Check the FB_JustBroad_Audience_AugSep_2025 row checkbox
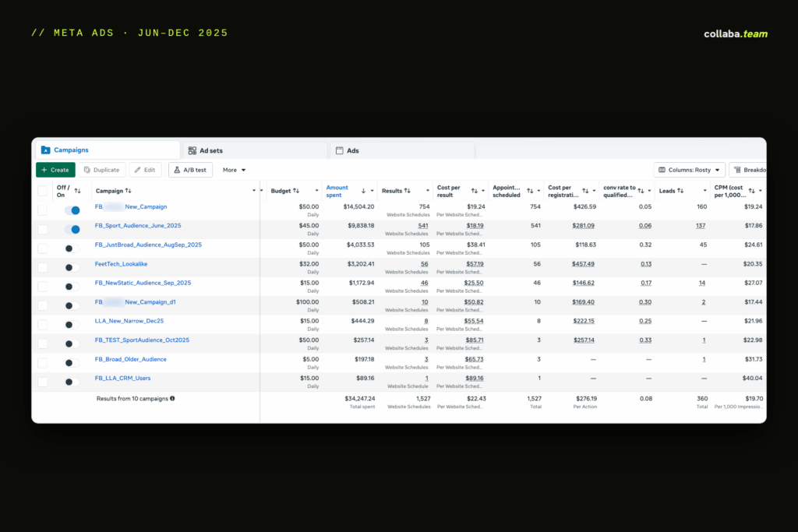 43,248
